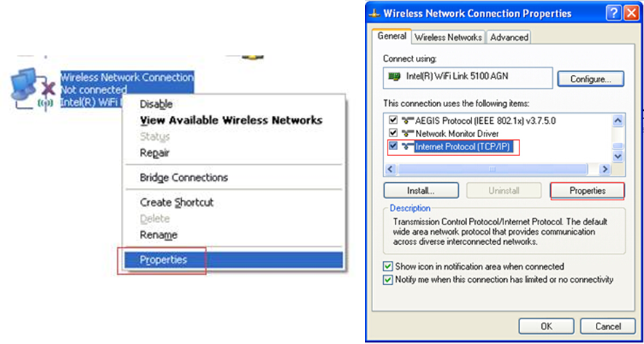This screenshot has width=644, height=344.
Task: Uncheck the AEGIS Protocol checkbox
Action: [393, 120]
